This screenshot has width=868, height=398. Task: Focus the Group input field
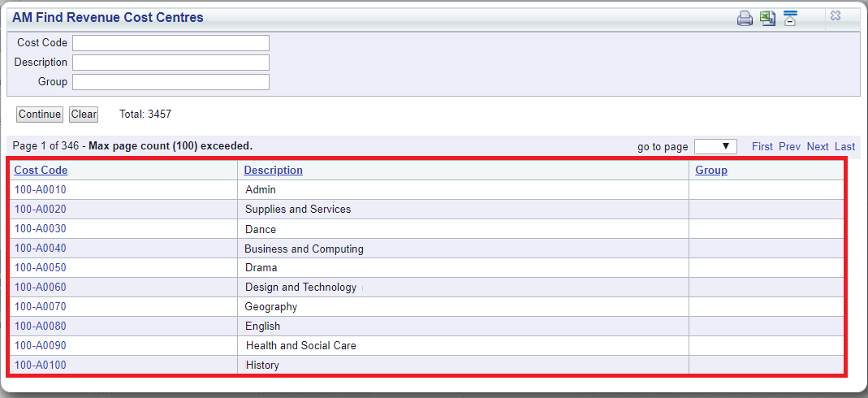(x=171, y=82)
